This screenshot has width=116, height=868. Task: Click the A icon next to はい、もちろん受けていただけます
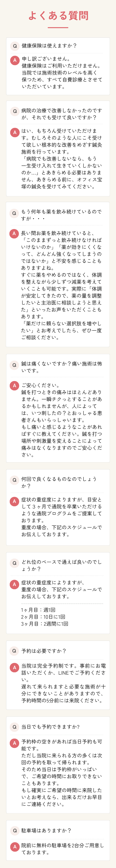pyautogui.click(x=15, y=132)
